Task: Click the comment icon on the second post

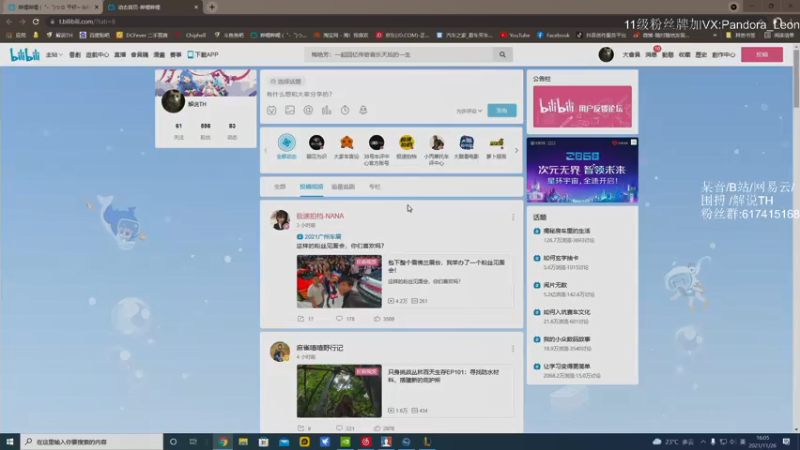Action: (339, 428)
